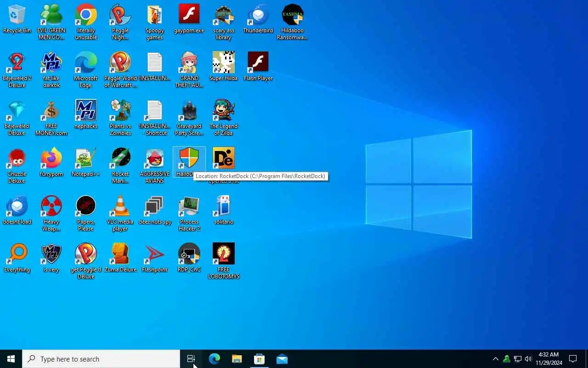
Task: Launch Microsoft Edge from the taskbar
Action: [214, 359]
